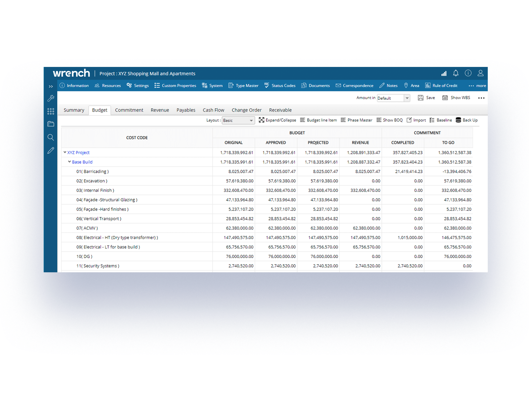Screen dimensions: 529x420
Task: Switch to the Summary tab
Action: coord(74,110)
